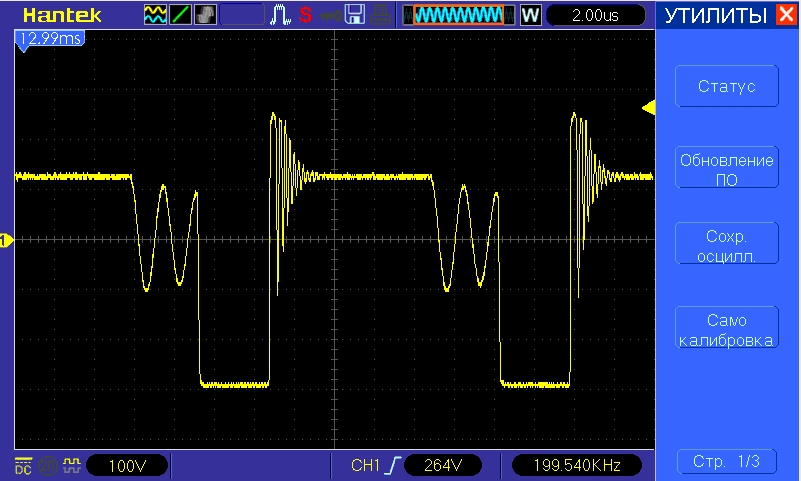Click the 2.00us timebase readout
801x481 pixels.
pos(596,15)
